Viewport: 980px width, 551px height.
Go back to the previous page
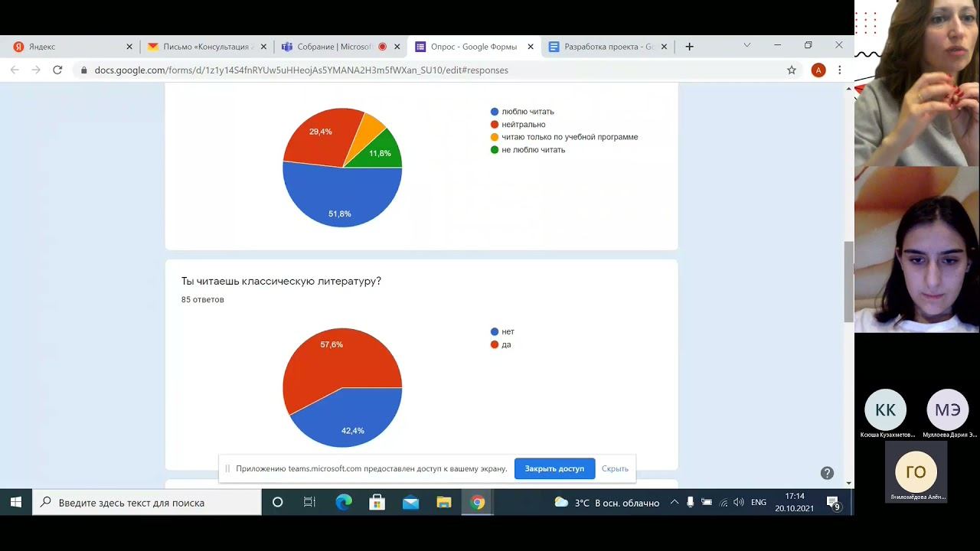coord(15,70)
